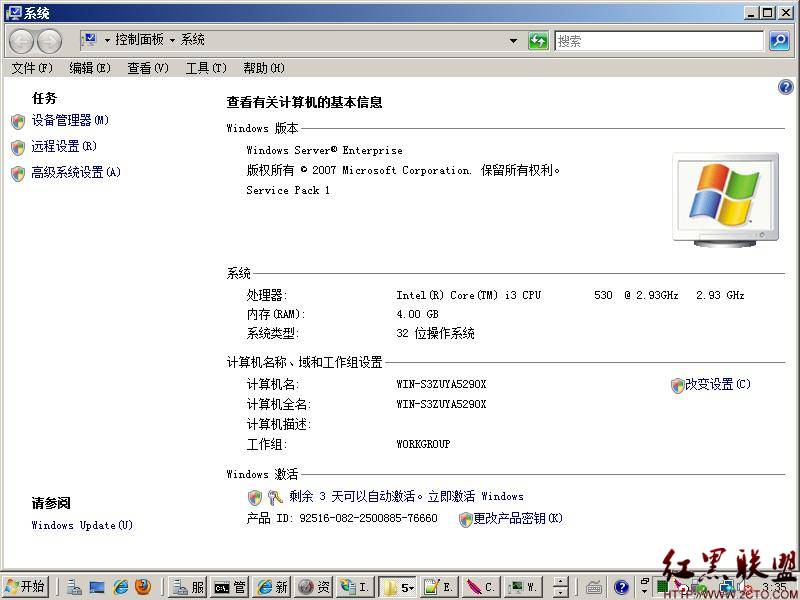
Task: Expand the arrow before 控制面板 in address bar
Action: point(107,40)
